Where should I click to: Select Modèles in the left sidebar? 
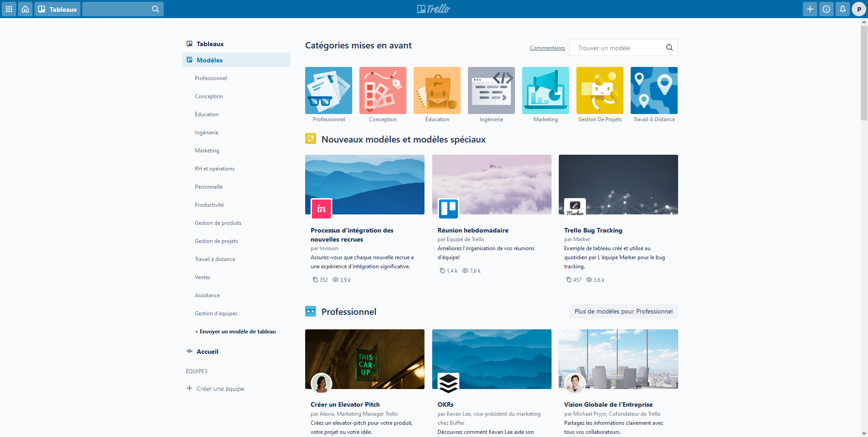coord(236,60)
